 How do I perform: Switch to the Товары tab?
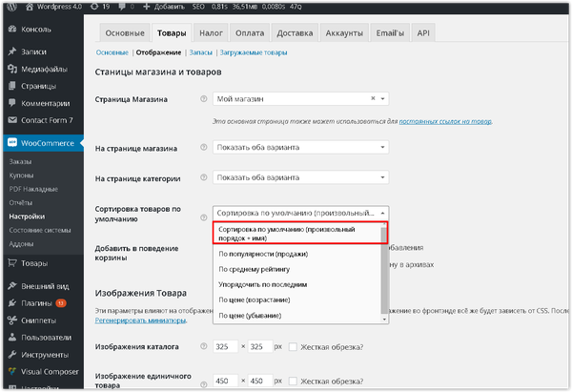(172, 33)
